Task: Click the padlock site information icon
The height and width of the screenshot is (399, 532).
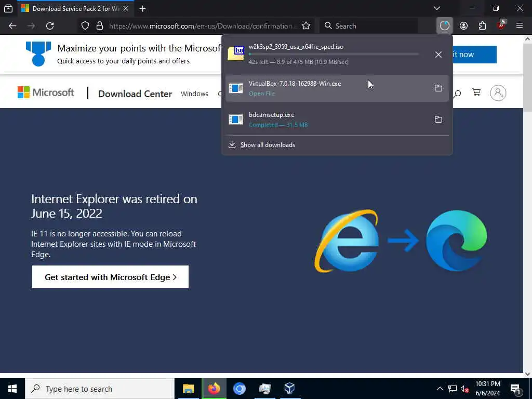Action: click(x=99, y=26)
